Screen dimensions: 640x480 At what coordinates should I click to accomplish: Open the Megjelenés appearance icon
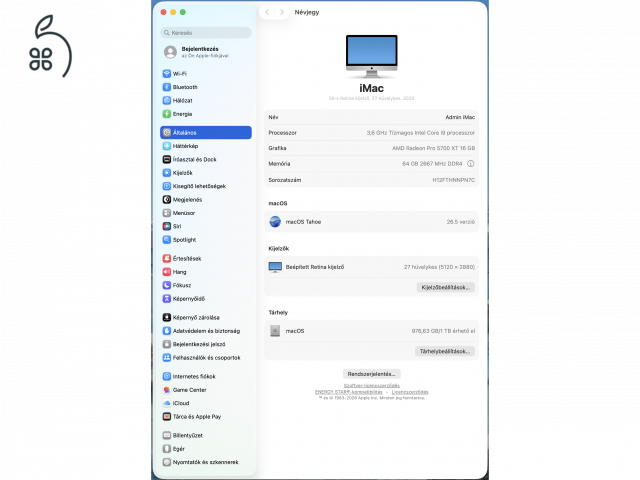[x=167, y=200]
